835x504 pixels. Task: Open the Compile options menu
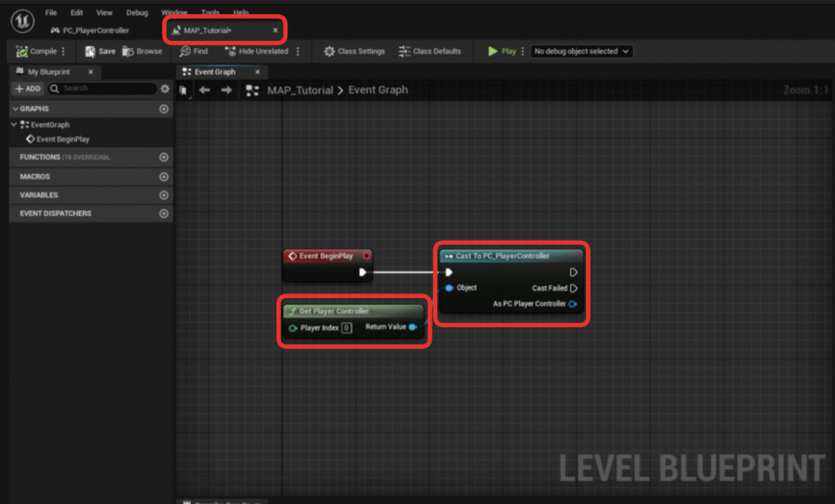[x=63, y=51]
